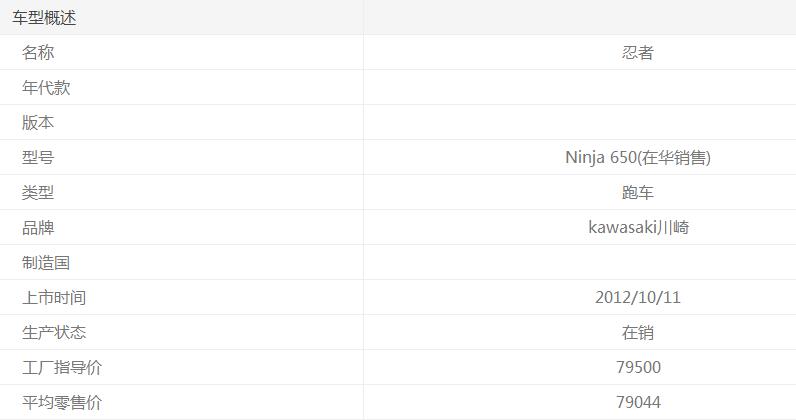Viewport: 796px width, 420px height.
Task: Select the 年代款 row label
Action: point(46,88)
